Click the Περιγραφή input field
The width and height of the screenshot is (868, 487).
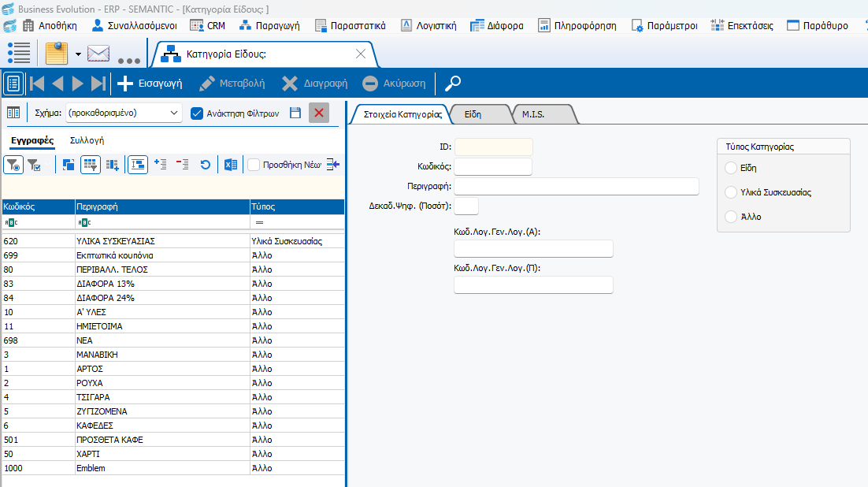click(577, 186)
